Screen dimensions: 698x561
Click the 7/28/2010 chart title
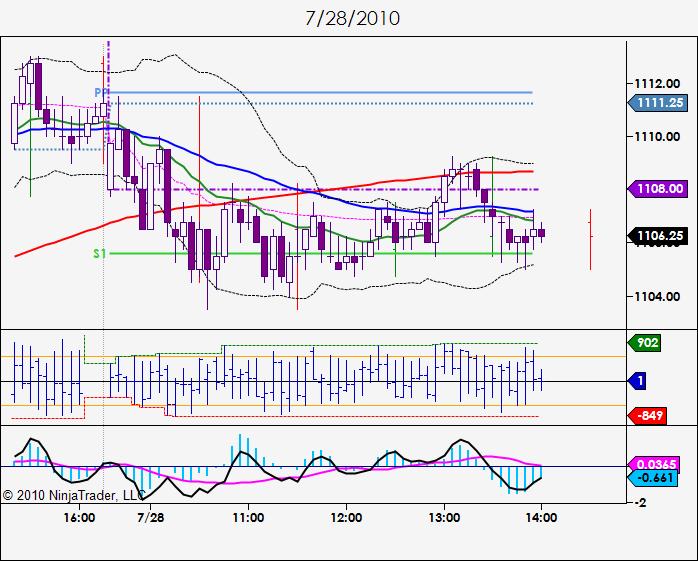[353, 18]
